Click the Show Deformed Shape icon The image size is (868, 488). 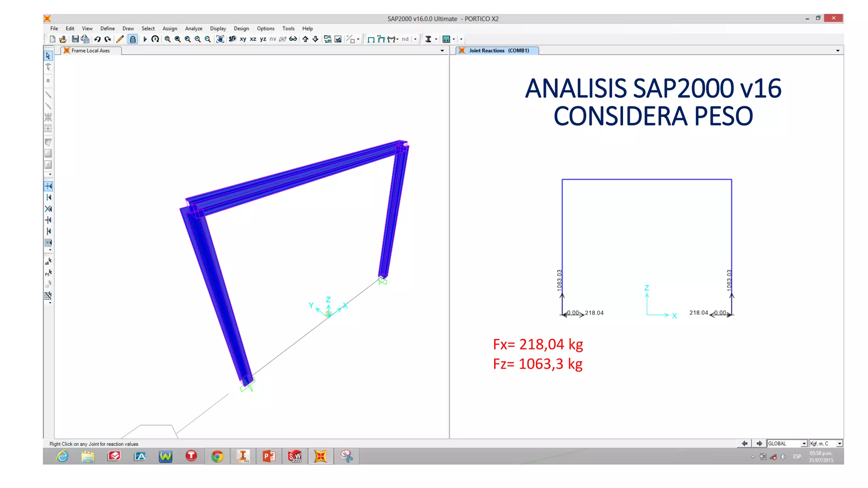point(381,39)
